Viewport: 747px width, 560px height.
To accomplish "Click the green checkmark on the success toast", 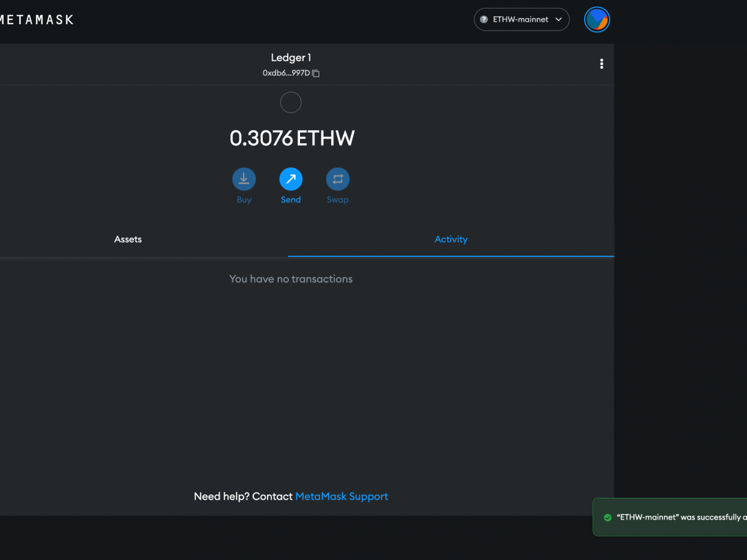I will coord(608,517).
